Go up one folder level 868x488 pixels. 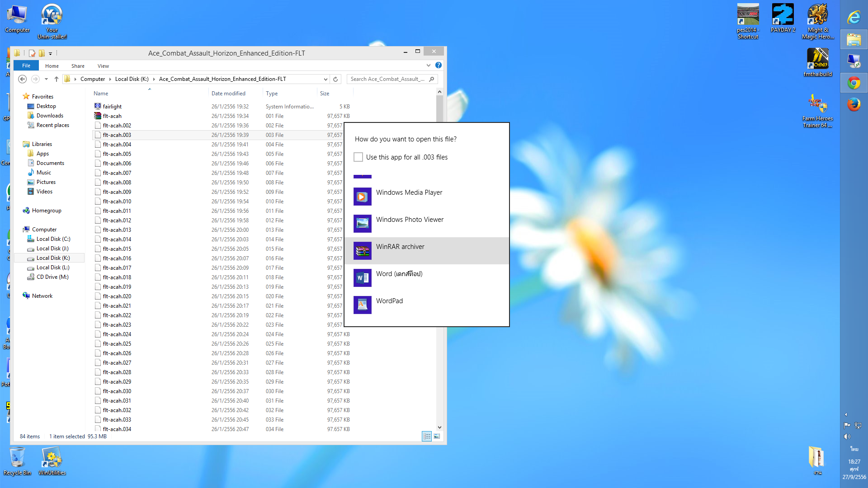coord(57,79)
